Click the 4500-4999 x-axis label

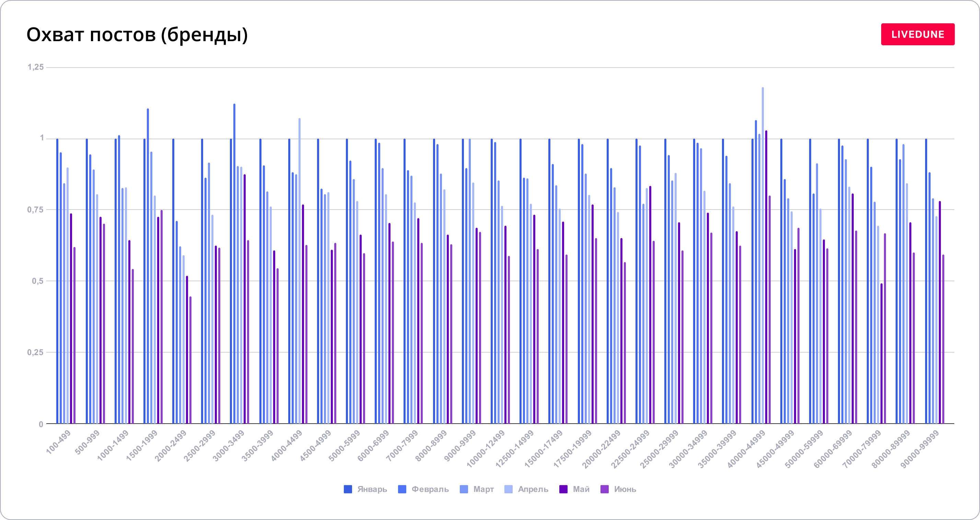click(315, 446)
